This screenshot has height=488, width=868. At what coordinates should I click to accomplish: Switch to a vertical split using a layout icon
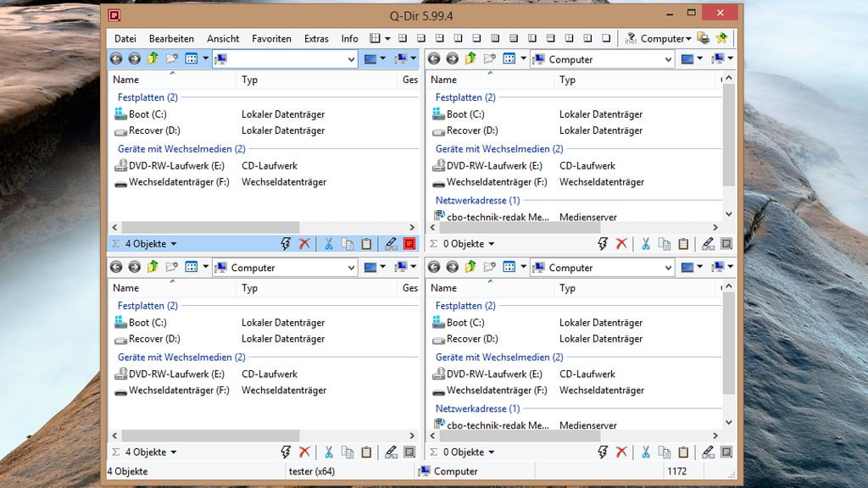point(460,37)
